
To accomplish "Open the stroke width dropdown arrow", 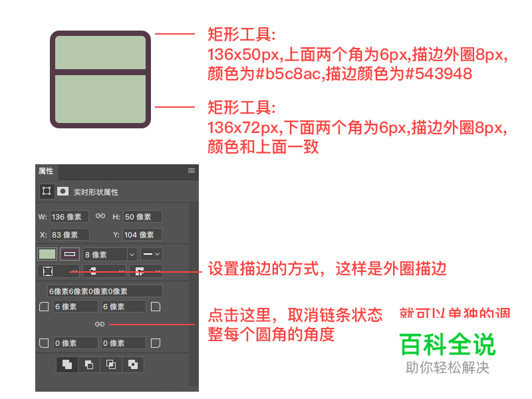I will (132, 254).
